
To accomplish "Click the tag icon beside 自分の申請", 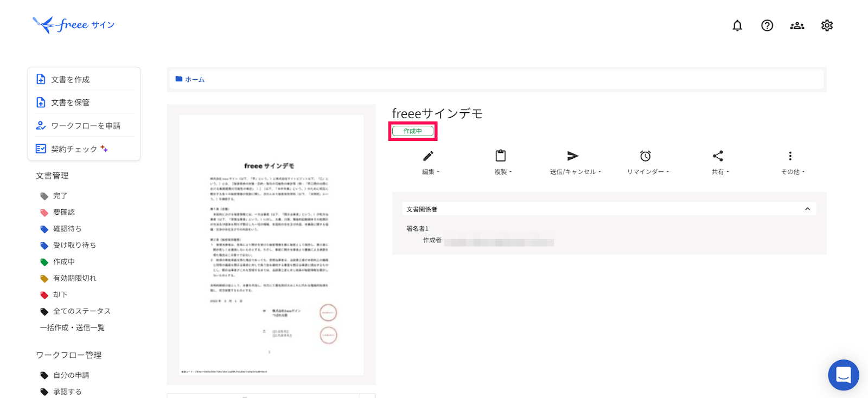I will (x=44, y=375).
